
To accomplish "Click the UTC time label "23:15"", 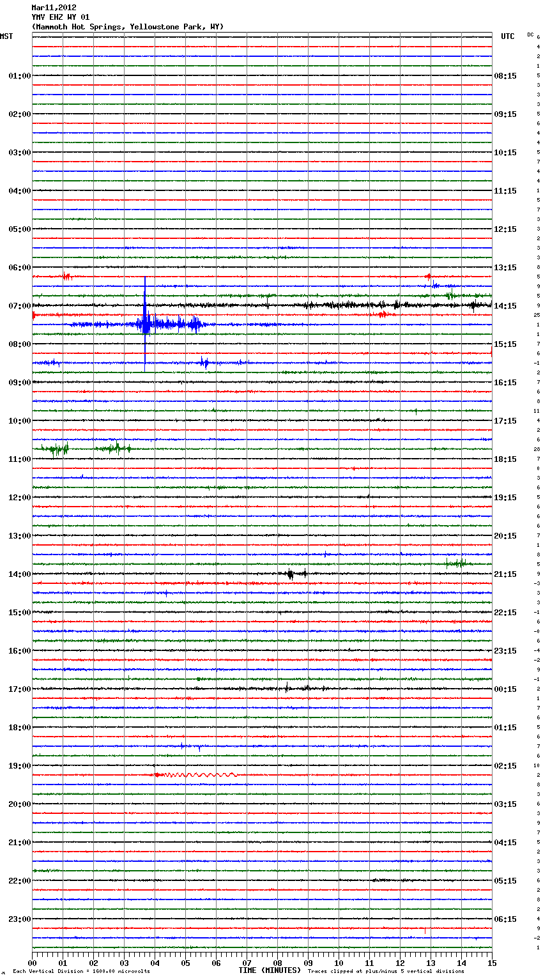I will click(505, 651).
